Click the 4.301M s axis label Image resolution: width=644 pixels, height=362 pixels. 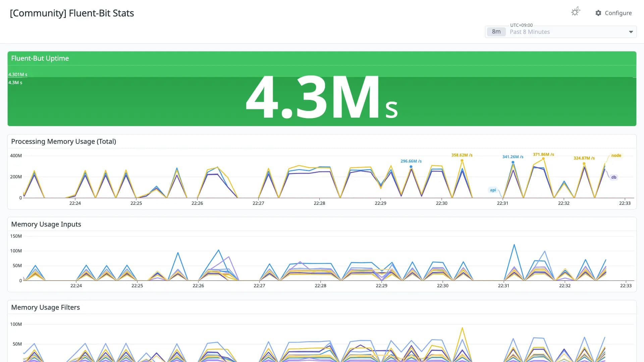coord(18,74)
